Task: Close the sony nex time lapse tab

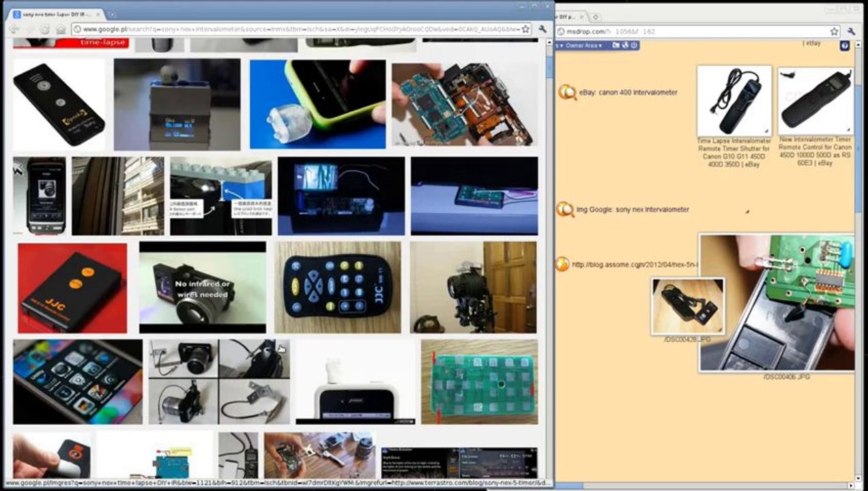Action: coord(97,14)
